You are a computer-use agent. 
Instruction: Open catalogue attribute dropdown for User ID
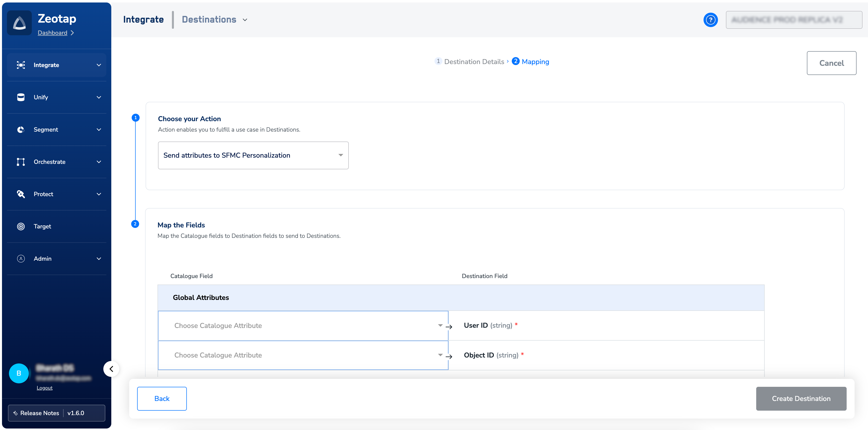pos(303,326)
